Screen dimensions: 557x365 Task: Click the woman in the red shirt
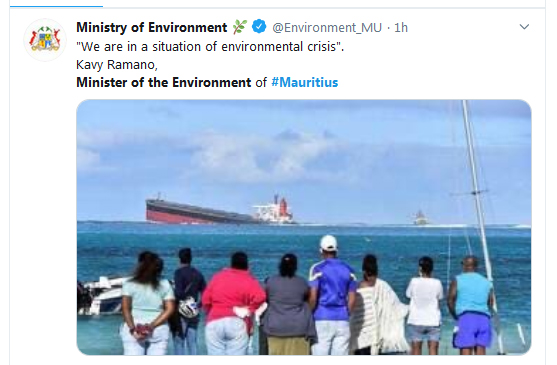click(x=233, y=304)
